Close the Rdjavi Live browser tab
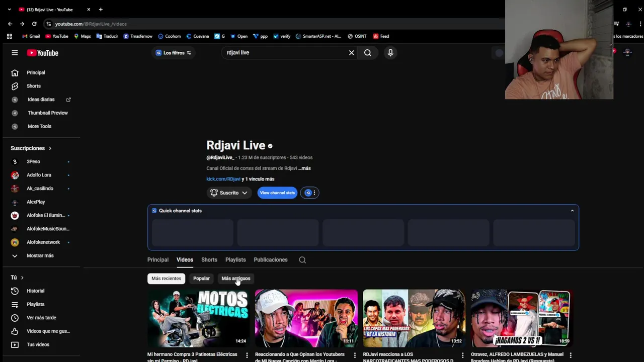Viewport: 644px width, 362px height. pos(89,10)
